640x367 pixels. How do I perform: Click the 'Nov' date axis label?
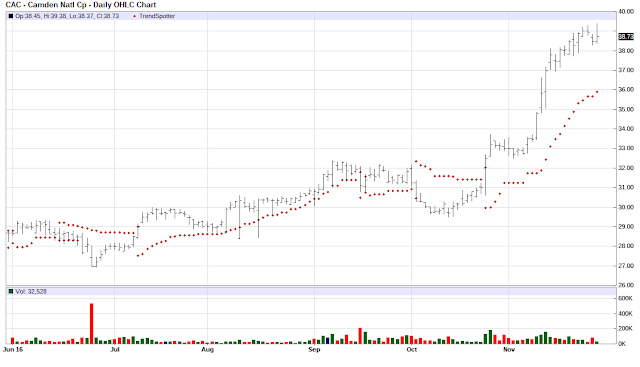point(509,349)
